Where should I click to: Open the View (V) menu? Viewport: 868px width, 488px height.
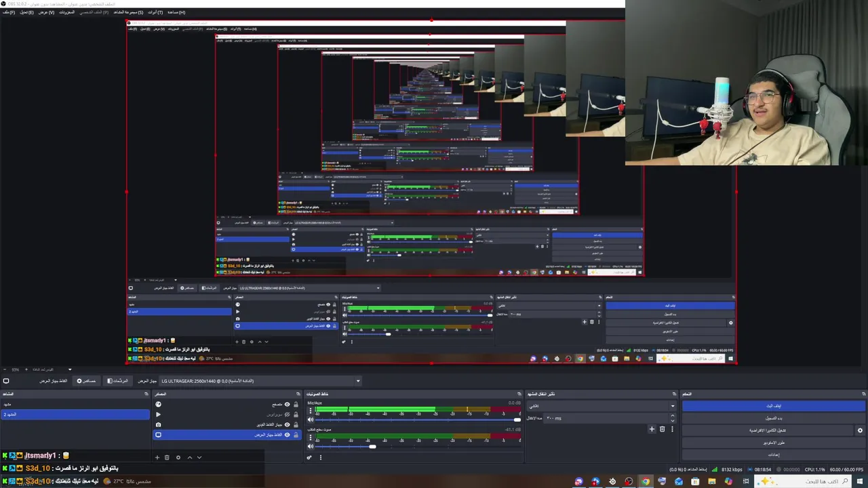pyautogui.click(x=46, y=12)
